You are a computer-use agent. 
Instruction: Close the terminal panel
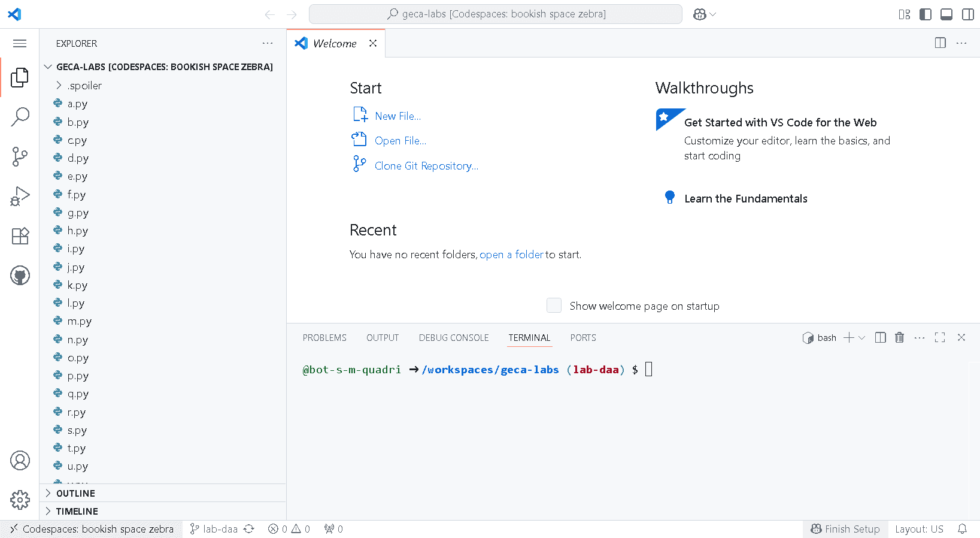point(961,337)
